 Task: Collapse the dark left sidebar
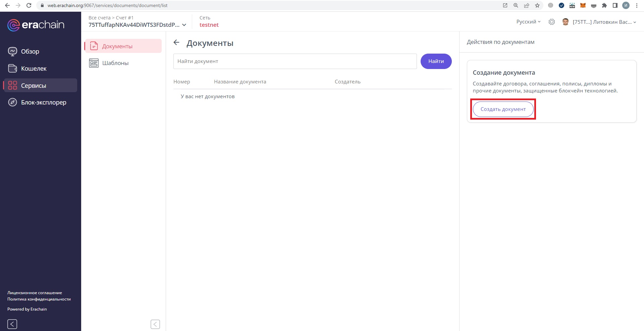point(12,324)
